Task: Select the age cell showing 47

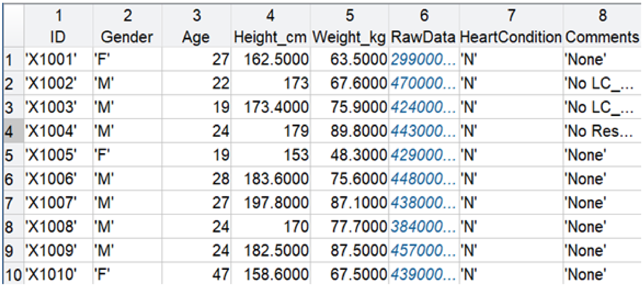Action: click(220, 274)
